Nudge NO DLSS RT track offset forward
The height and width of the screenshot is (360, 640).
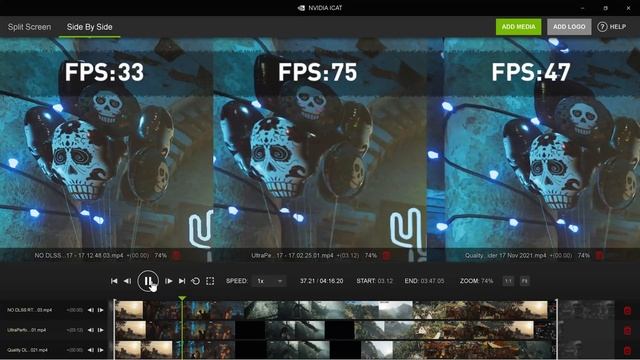click(100, 310)
